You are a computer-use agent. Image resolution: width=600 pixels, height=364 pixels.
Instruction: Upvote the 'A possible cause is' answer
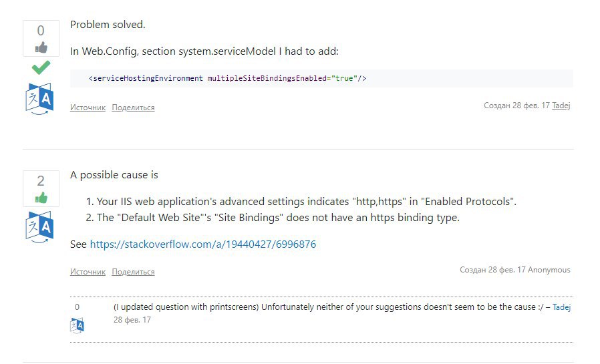coord(41,198)
